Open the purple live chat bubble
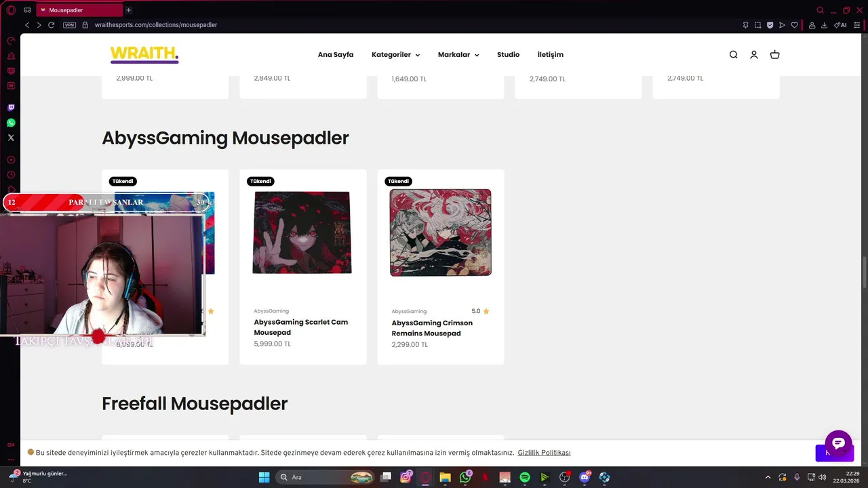868x488 pixels. coord(838,443)
